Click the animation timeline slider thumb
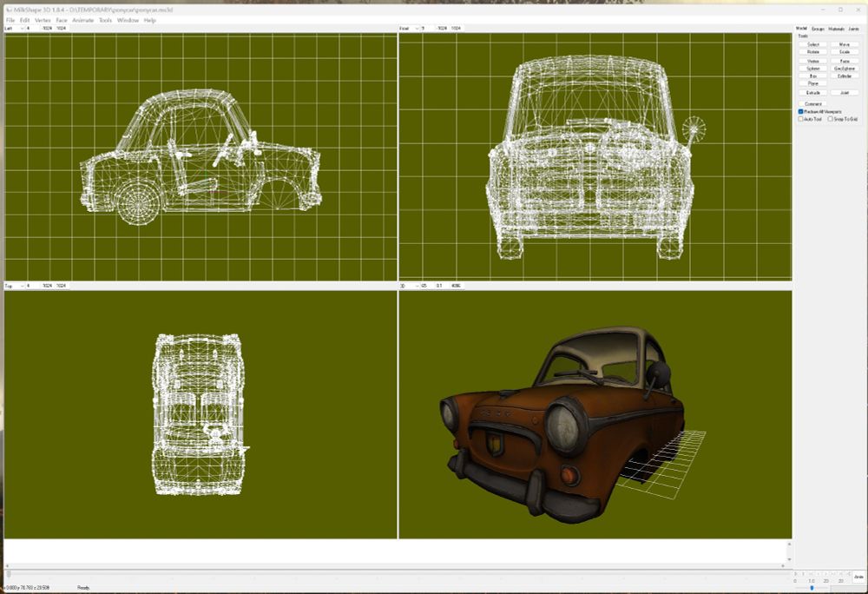This screenshot has width=868, height=594. click(9, 575)
